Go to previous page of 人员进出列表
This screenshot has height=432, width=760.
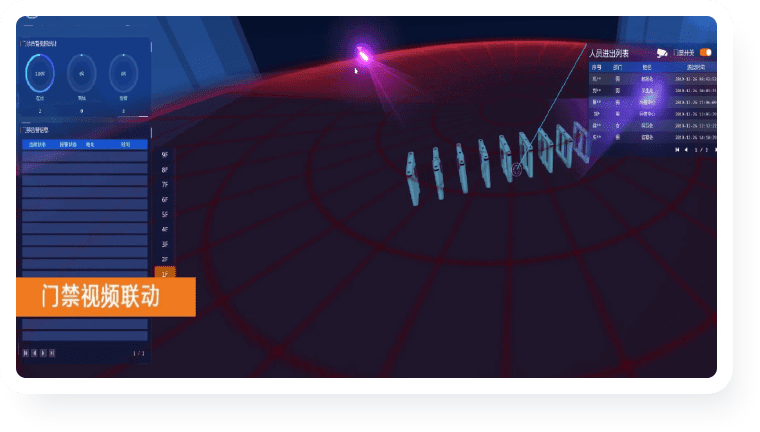click(686, 150)
